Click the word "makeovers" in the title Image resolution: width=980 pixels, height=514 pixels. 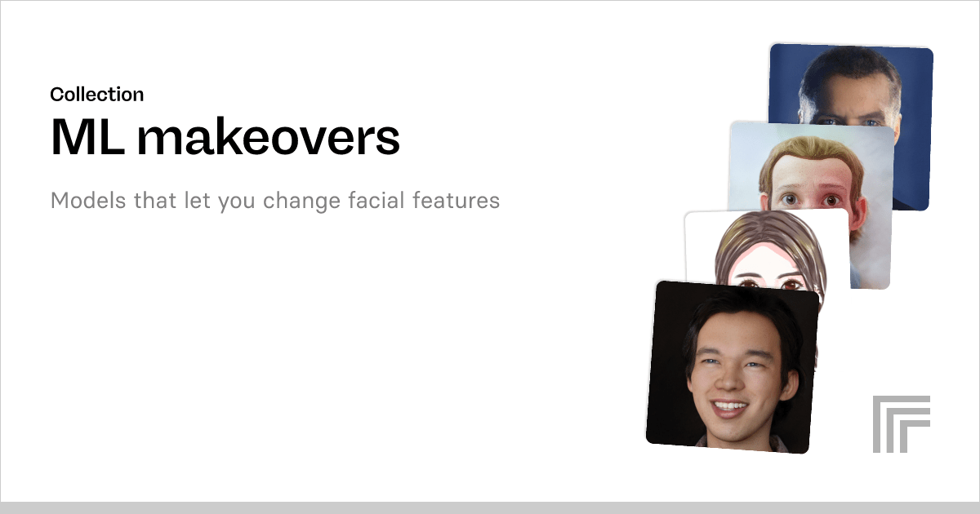269,136
